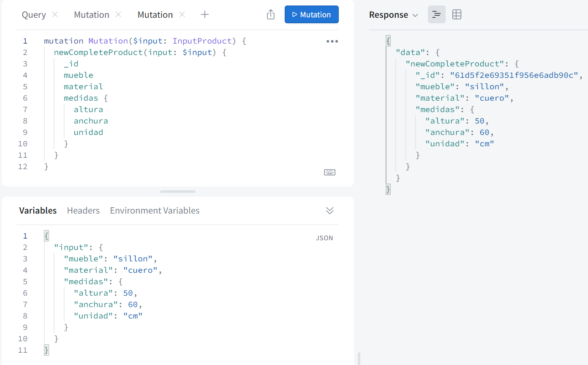Click the "sillon" value in the response
This screenshot has height=365, width=588.
(x=485, y=87)
